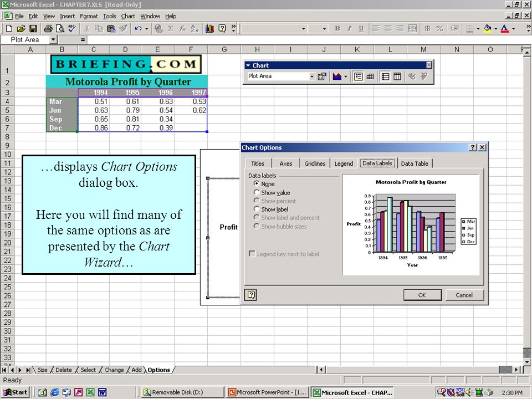Toggle the Legend button on Chart toolbar

coord(359,76)
